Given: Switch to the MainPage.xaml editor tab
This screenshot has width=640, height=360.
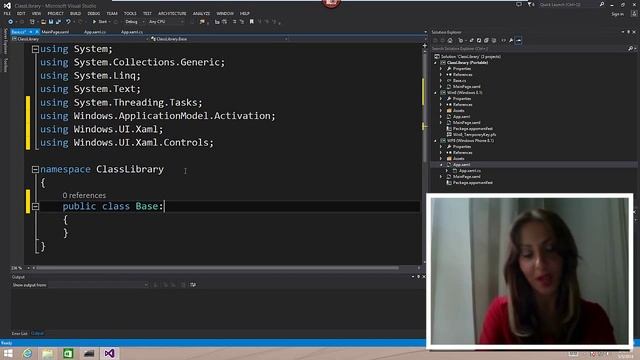Looking at the screenshot, I should click(55, 32).
